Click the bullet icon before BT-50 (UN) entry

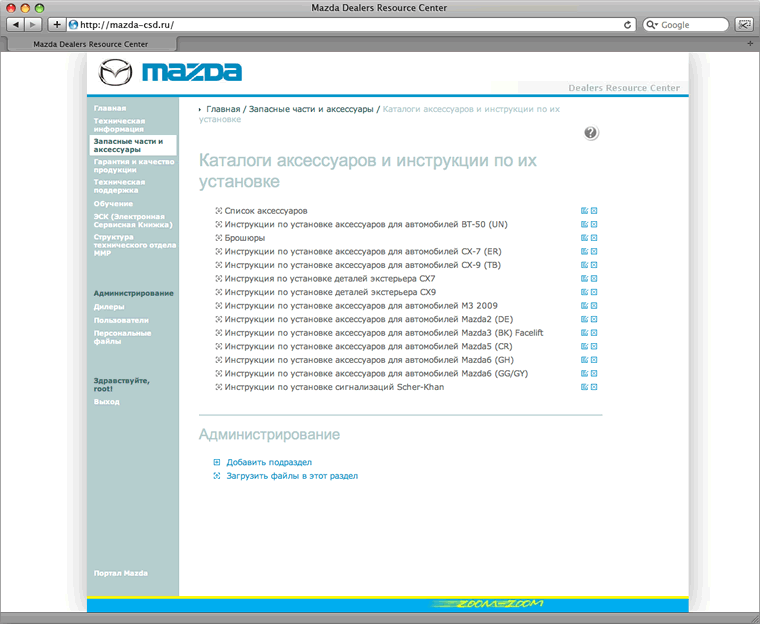(x=219, y=225)
